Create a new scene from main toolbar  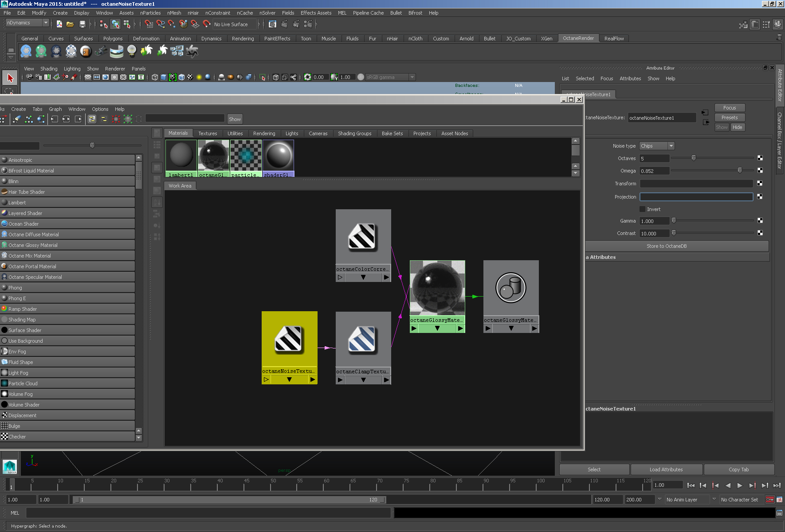click(x=59, y=24)
